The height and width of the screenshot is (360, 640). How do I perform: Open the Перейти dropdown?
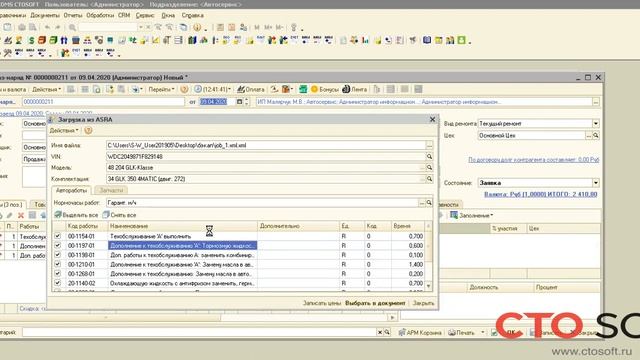click(161, 89)
